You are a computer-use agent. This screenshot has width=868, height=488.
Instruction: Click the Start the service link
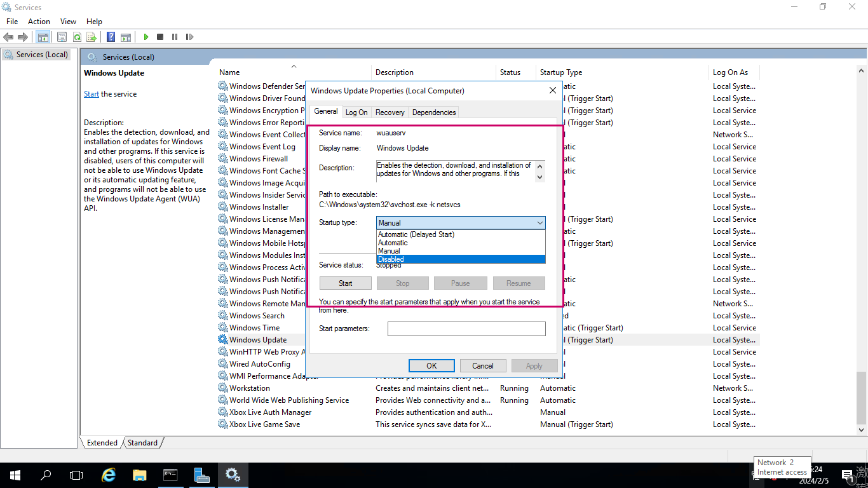pos(91,94)
